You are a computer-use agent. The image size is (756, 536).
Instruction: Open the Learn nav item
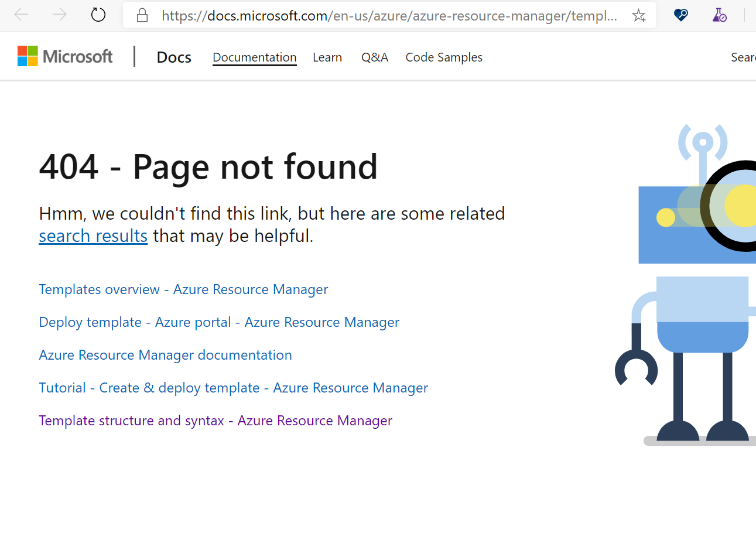tap(327, 57)
